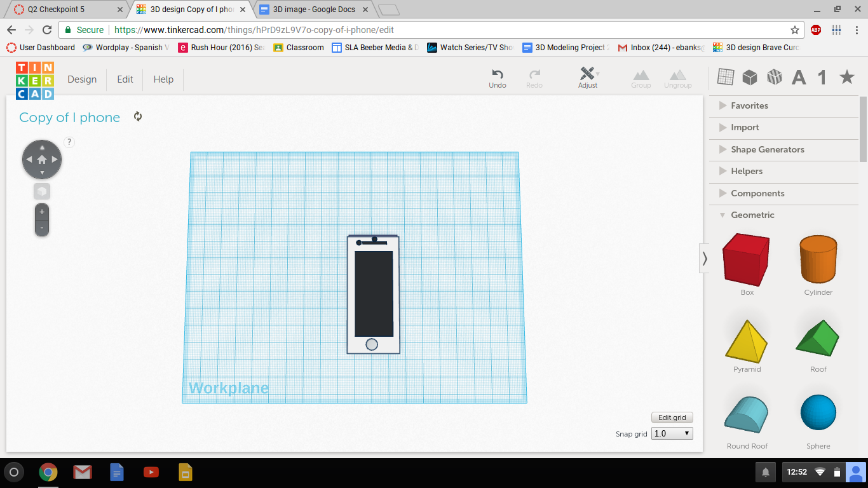Zoom out with the minus button
The width and height of the screenshot is (868, 488).
coord(42,227)
